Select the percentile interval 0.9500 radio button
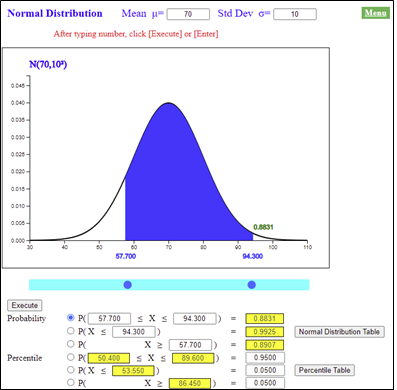Image resolution: width=397 pixels, height=390 pixels. [x=71, y=357]
